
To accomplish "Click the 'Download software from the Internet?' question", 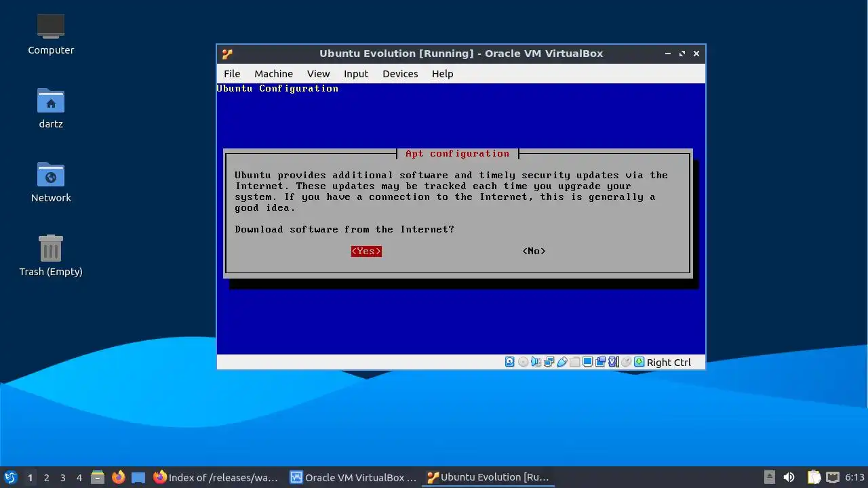I will click(344, 230).
